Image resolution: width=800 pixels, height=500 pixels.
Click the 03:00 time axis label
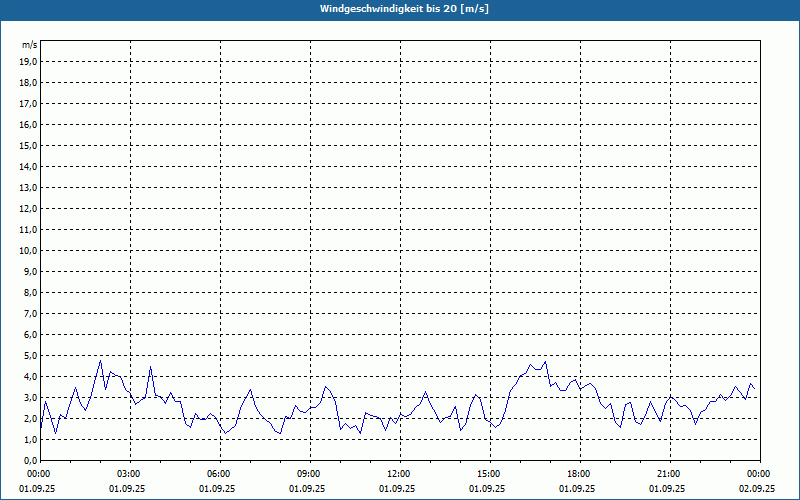[x=129, y=474]
